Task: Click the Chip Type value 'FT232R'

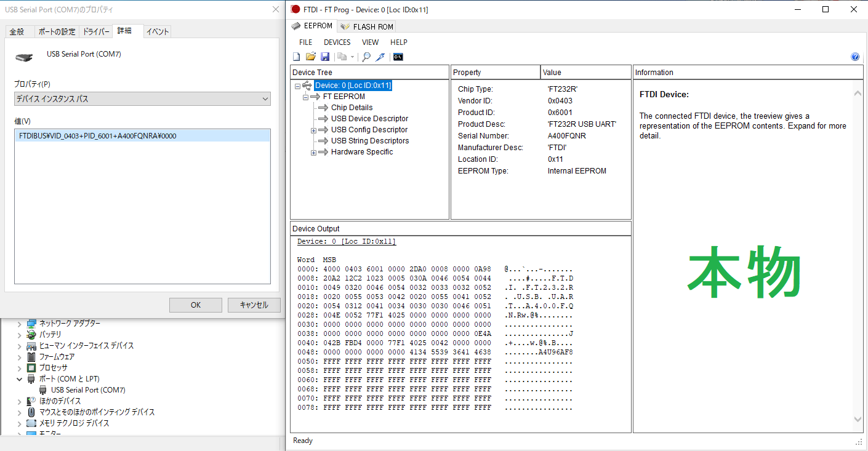Action: coord(563,89)
